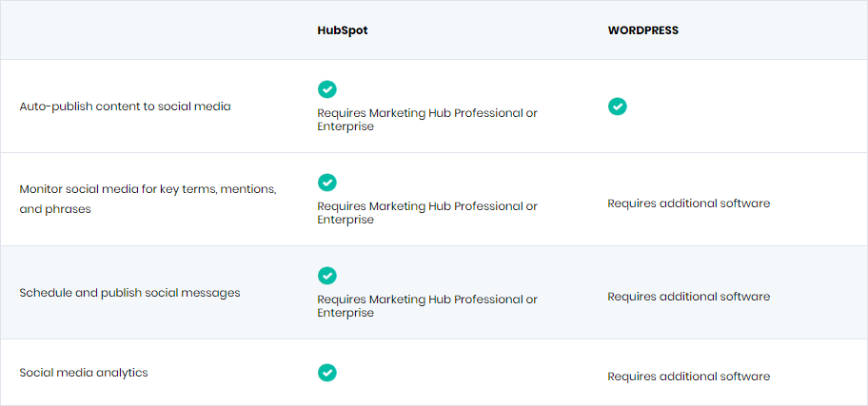Click HubSpot checkmark for Monitor social media row
Viewport: 868px width, 406px height.
click(326, 182)
